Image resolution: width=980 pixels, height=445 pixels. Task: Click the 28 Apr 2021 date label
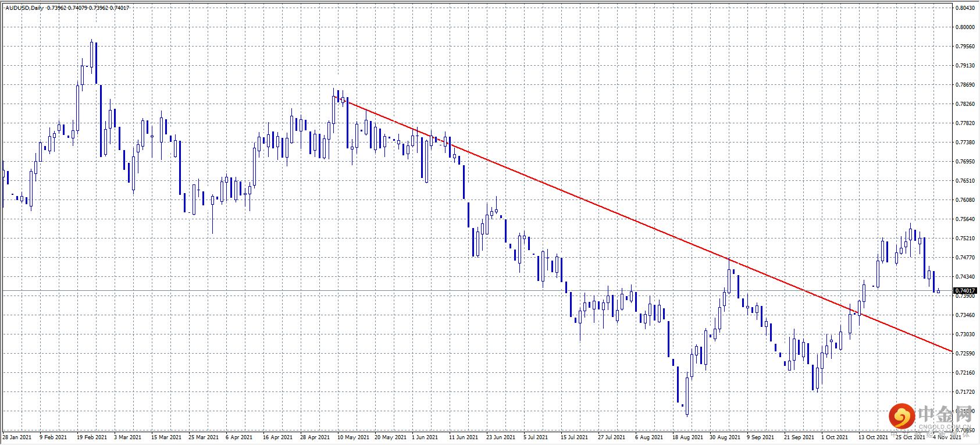(315, 437)
